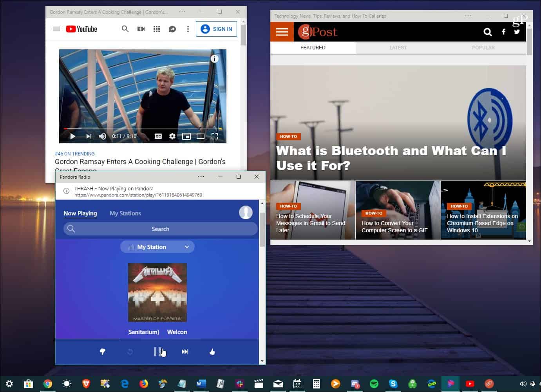This screenshot has height=392, width=541.
Task: Open YouTube search
Action: coord(125,29)
